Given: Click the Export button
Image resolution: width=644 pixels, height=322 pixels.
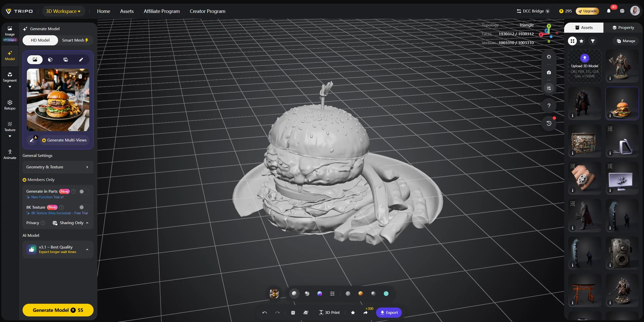Looking at the screenshot, I should coord(389,313).
